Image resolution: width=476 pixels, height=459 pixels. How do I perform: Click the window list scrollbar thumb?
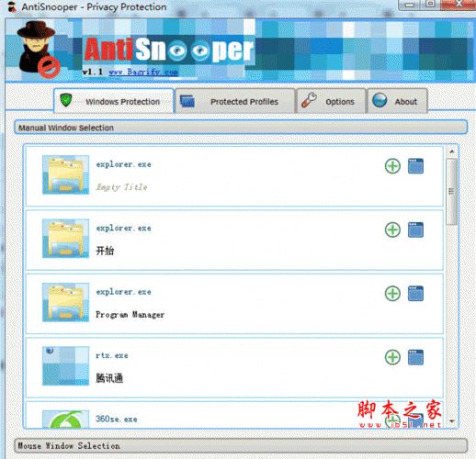[x=451, y=192]
